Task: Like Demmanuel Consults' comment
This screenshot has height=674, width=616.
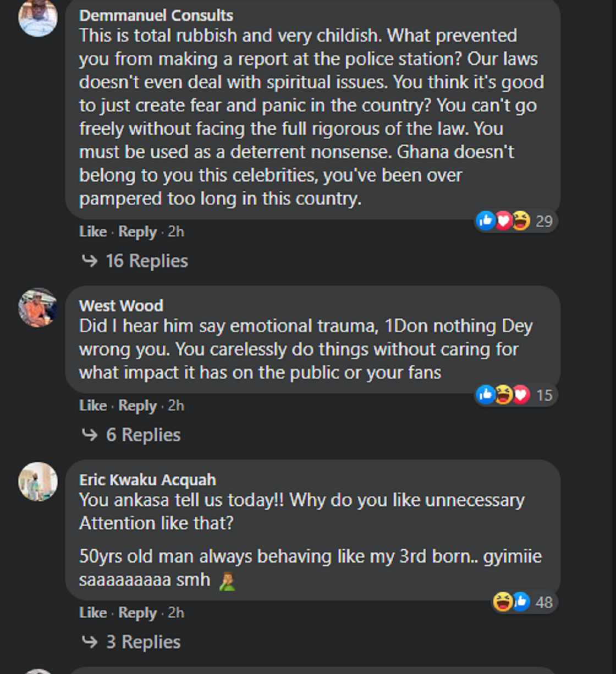Action: (92, 231)
